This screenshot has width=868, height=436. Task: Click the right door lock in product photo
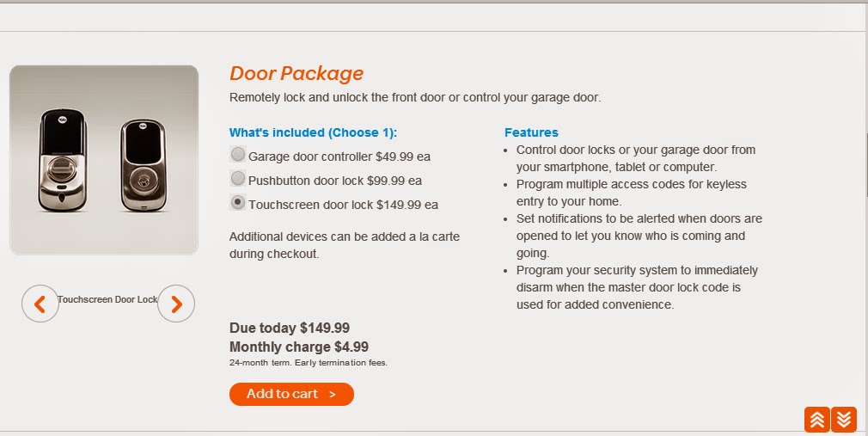[x=142, y=163]
